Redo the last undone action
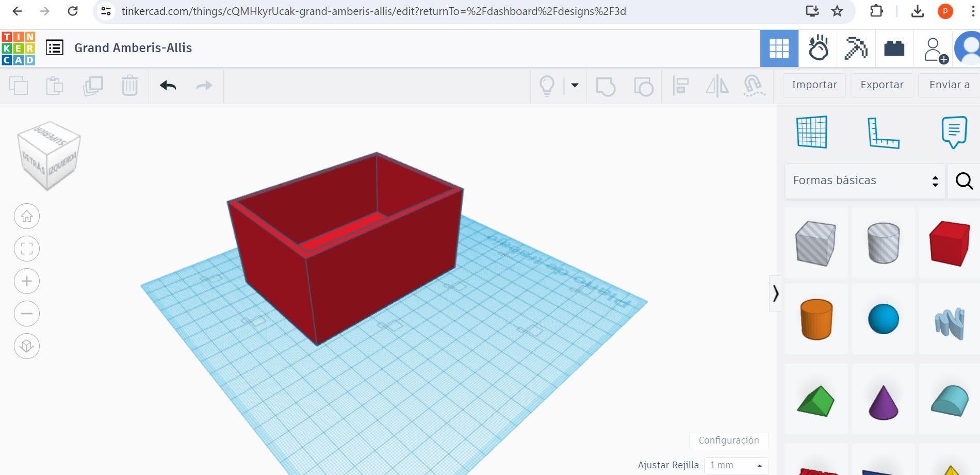 pos(204,86)
